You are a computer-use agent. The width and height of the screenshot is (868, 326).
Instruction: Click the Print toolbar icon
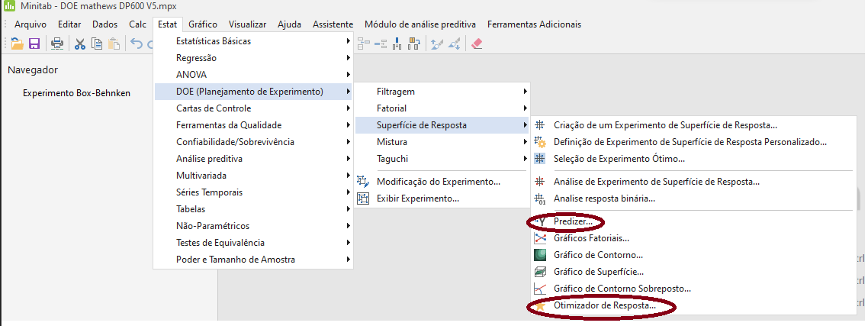57,44
